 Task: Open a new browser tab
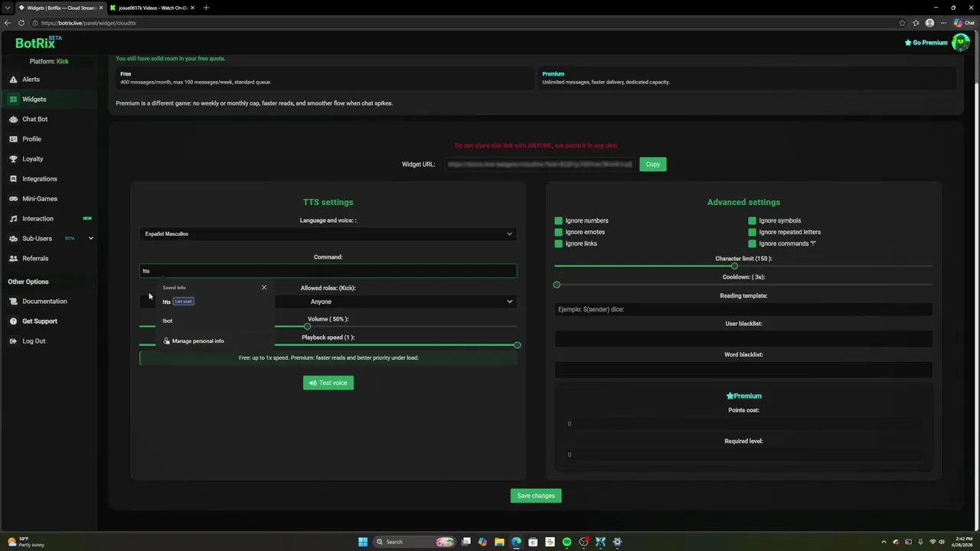(206, 8)
